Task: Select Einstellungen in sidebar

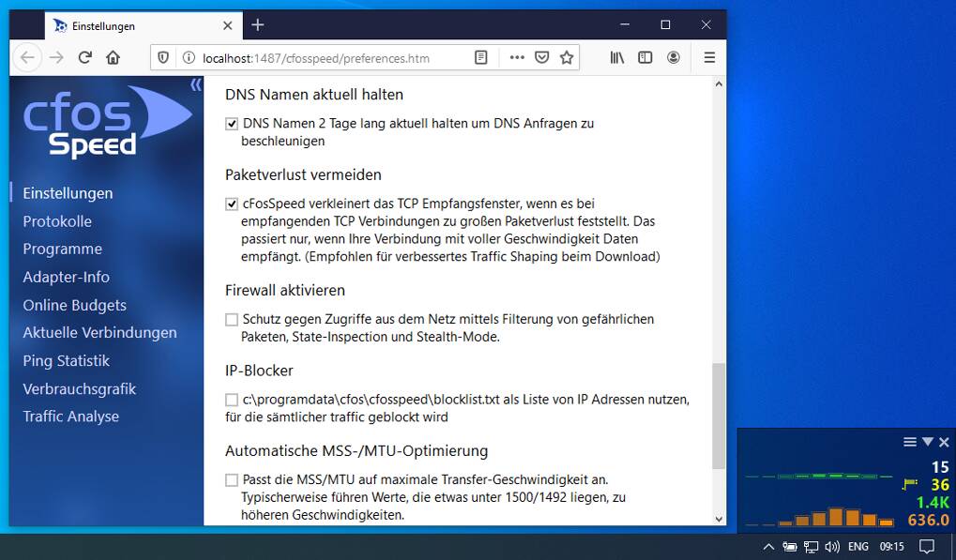Action: [68, 193]
